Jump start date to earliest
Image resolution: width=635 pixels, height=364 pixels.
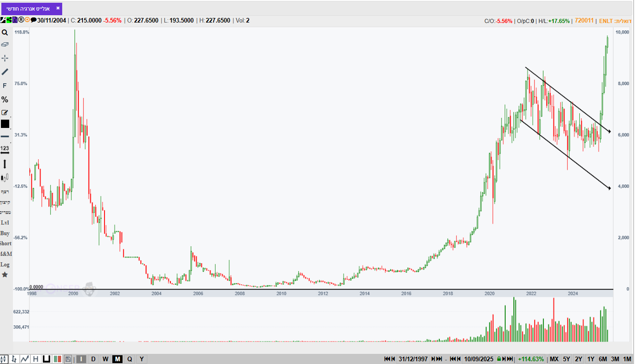coord(387,359)
